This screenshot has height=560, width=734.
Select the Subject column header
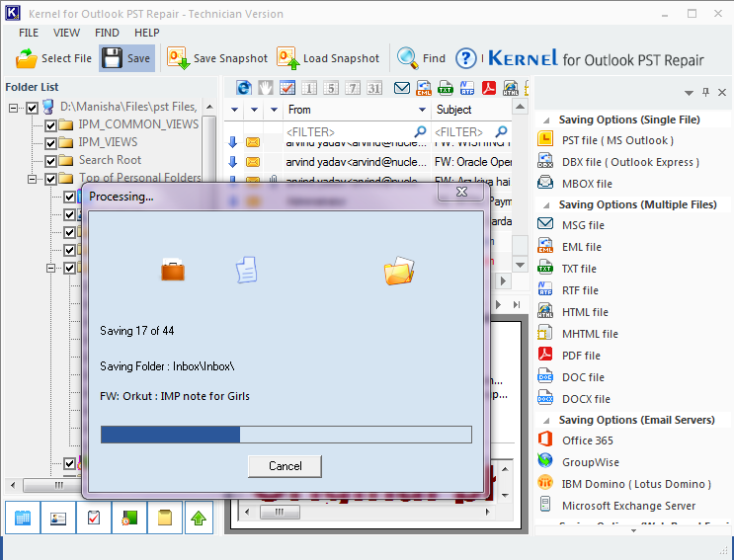coord(471,110)
